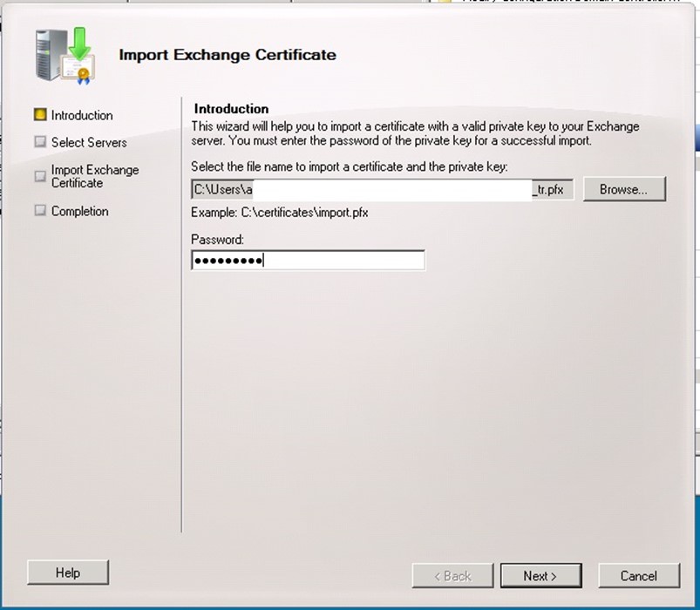Click the Browse... button

point(624,189)
